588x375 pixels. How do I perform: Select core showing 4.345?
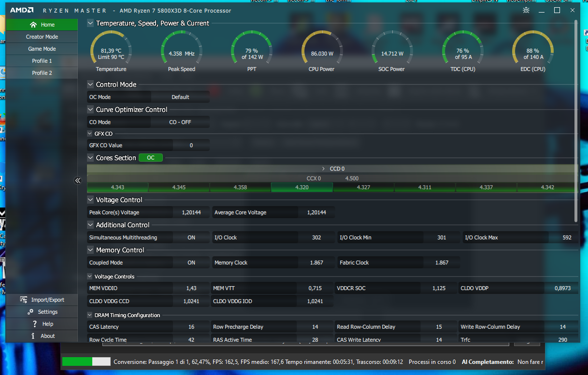179,187
